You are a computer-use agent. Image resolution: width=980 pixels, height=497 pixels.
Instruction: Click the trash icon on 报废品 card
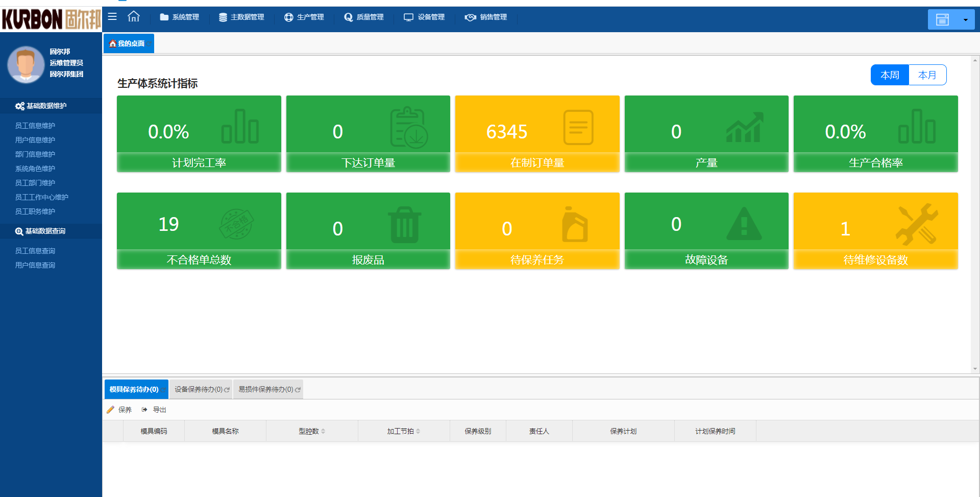405,225
